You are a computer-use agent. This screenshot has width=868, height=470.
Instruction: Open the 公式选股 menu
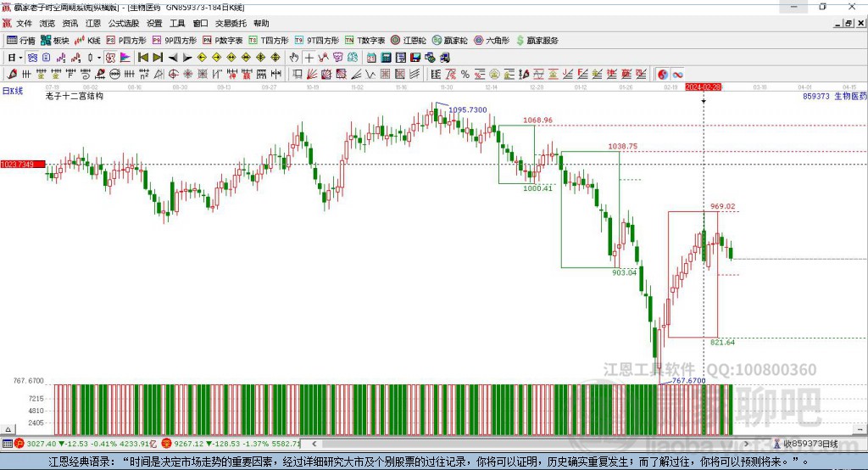124,23
